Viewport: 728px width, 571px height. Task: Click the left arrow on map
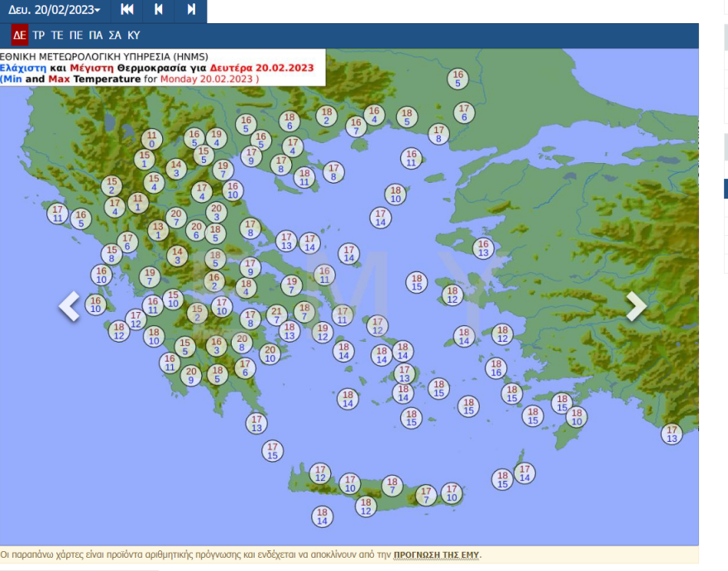click(69, 306)
